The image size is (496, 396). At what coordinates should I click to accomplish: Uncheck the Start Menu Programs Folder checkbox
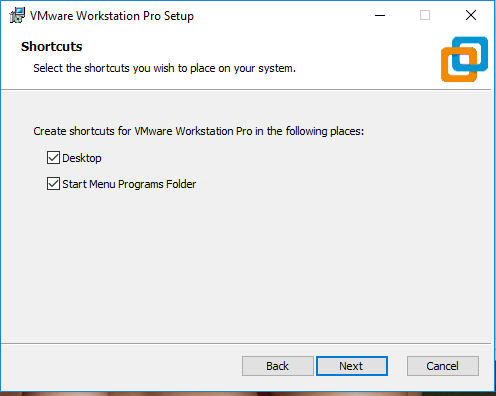(x=53, y=184)
